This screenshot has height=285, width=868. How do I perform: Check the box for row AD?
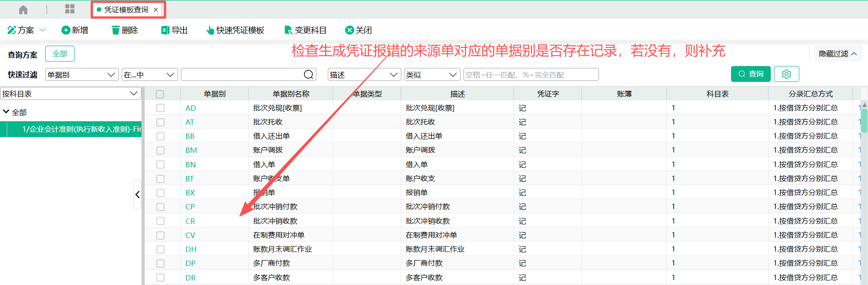[160, 108]
